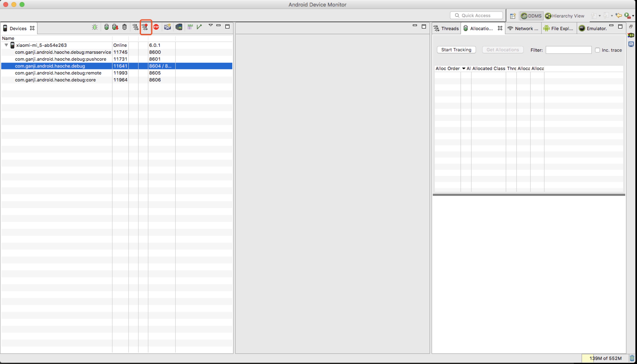637x364 pixels.
Task: Run garbage collector via bottom-right trash icon
Action: coord(632,358)
